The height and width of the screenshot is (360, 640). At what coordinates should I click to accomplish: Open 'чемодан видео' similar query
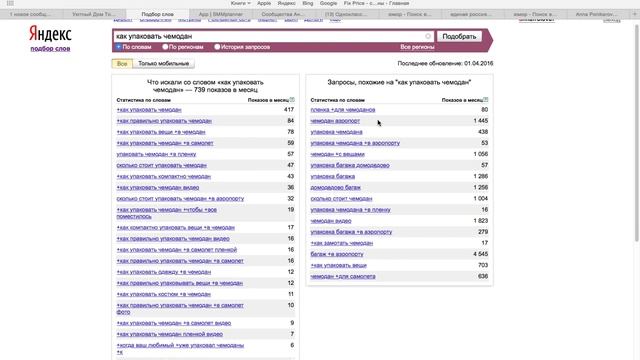click(331, 221)
